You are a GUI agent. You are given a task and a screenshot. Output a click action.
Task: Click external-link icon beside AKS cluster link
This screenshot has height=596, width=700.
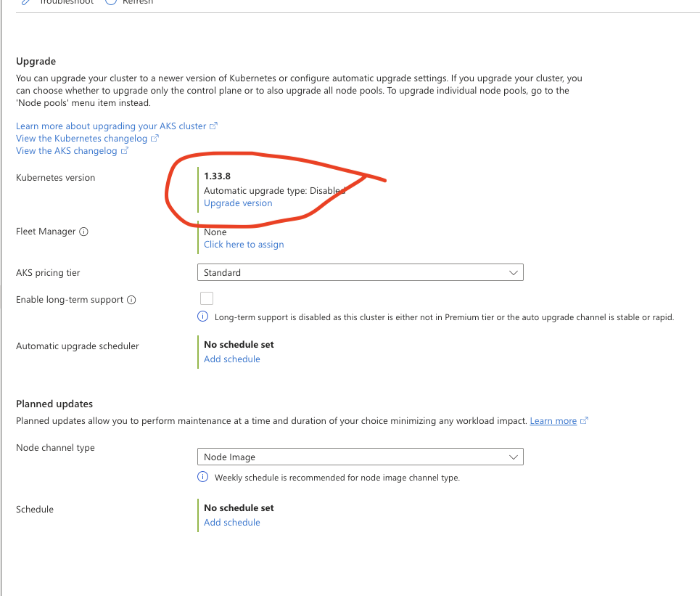coord(213,126)
